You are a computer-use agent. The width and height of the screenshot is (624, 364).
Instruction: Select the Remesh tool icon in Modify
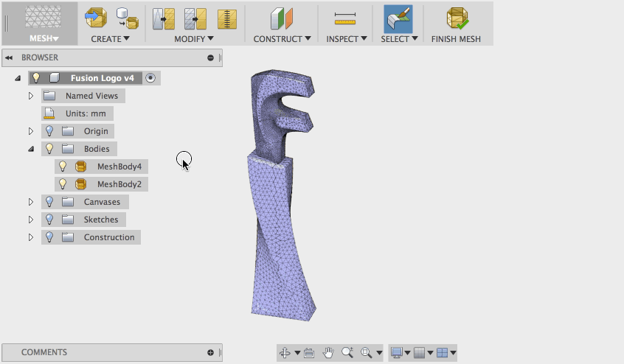point(164,18)
